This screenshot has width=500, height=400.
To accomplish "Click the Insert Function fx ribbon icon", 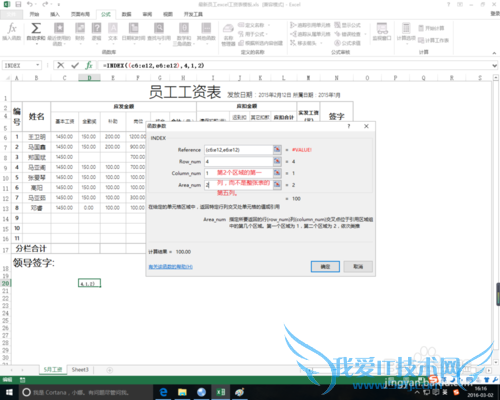I will pos(12,32).
